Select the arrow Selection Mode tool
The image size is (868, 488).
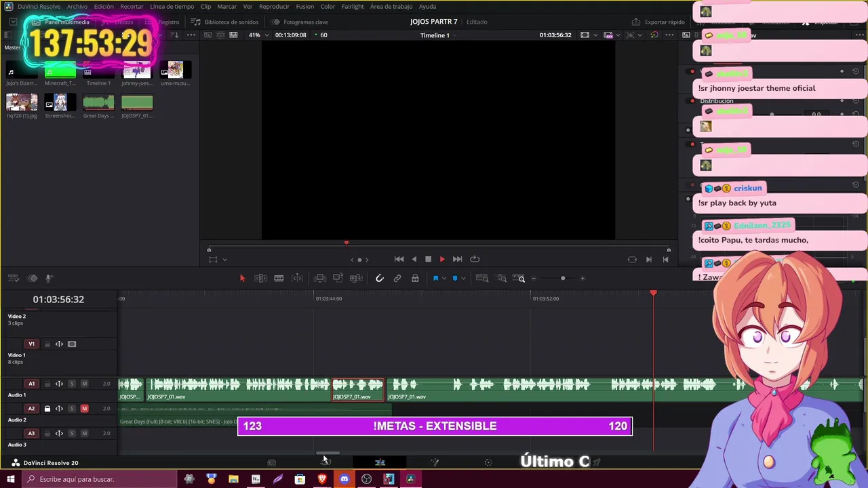(x=242, y=278)
